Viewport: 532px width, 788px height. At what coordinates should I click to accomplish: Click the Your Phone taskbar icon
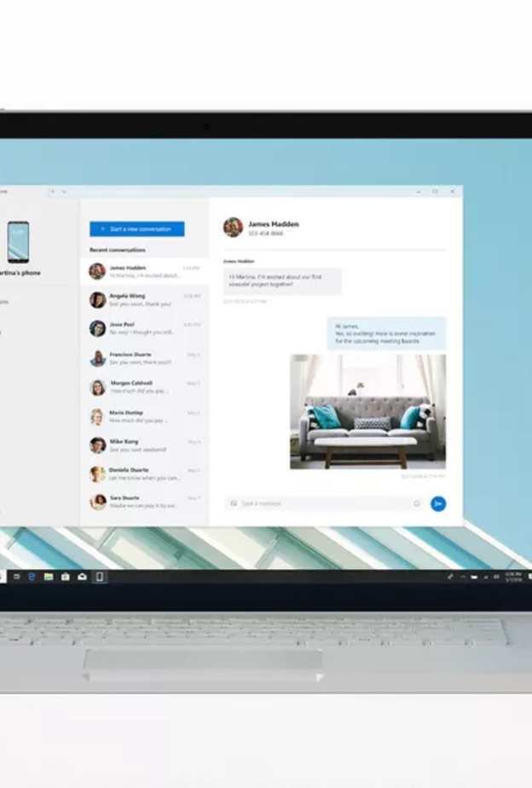(100, 577)
